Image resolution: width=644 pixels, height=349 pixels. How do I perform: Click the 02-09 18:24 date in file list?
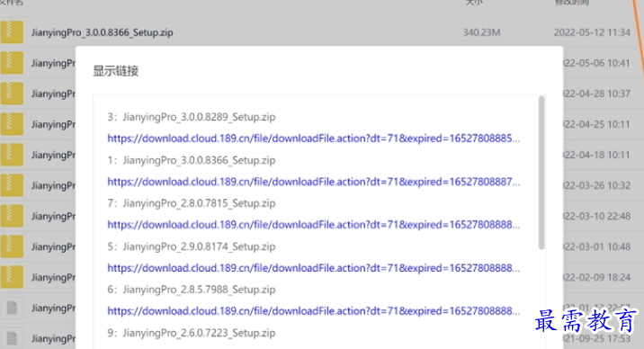click(596, 277)
